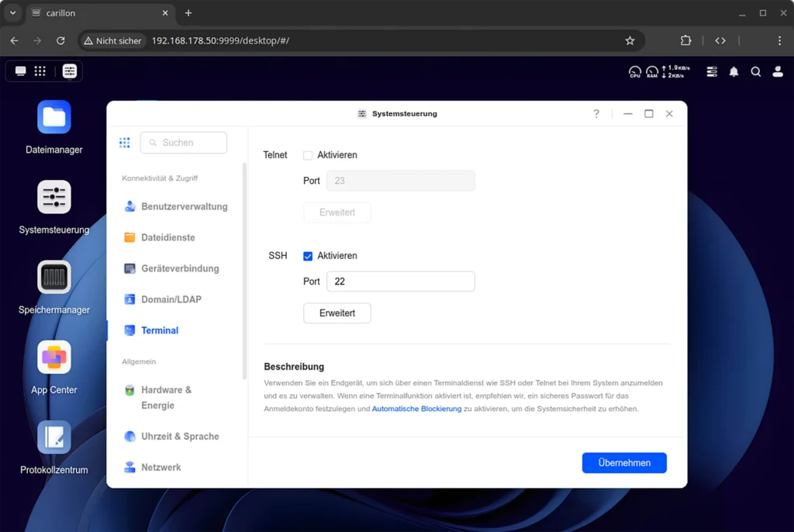794x532 pixels.
Task: Open the Dateimanager desktop icon
Action: [x=54, y=118]
